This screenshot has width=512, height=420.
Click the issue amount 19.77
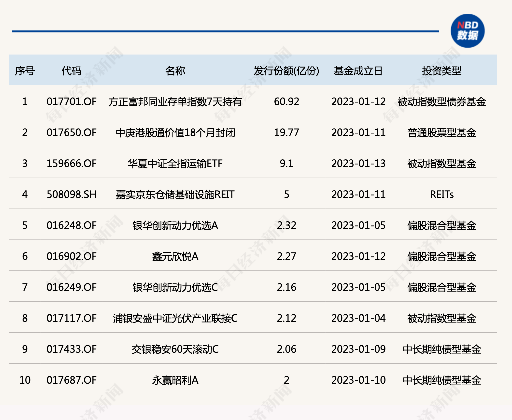[x=286, y=133]
